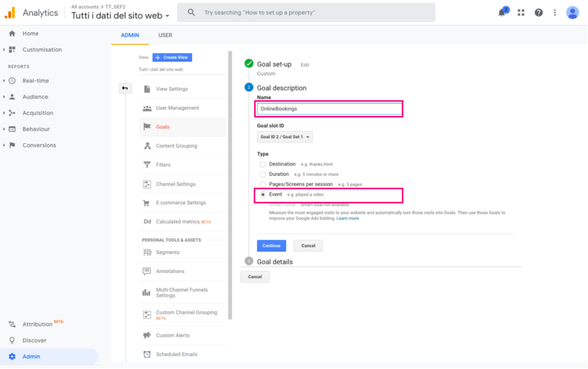Expand the Conversions reports arrow

tap(4, 145)
